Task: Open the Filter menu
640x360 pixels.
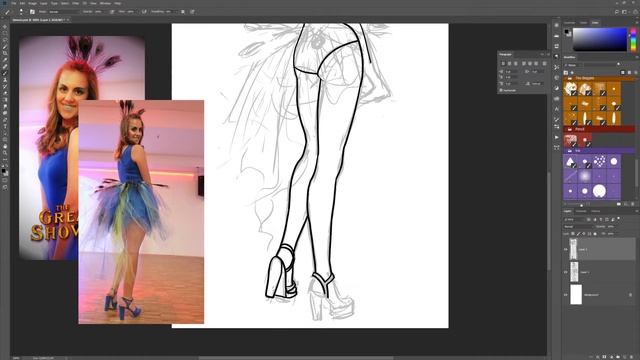Action: click(76, 3)
